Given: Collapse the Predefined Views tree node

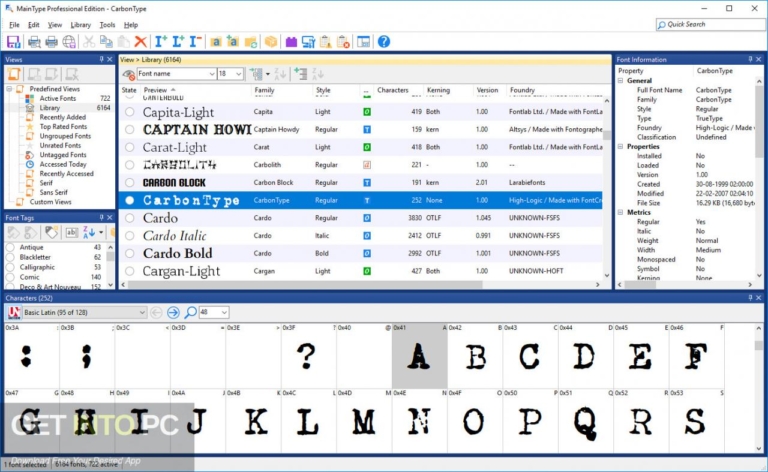Looking at the screenshot, I should (x=9, y=89).
